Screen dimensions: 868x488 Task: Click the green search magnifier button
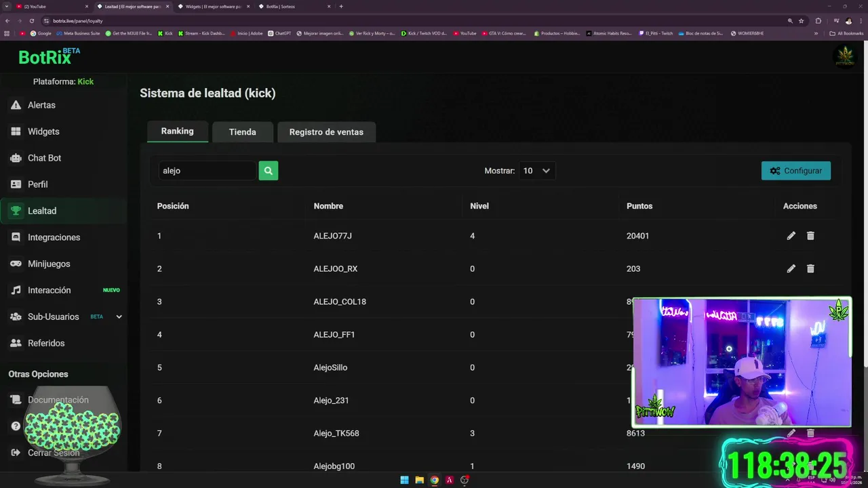(269, 171)
